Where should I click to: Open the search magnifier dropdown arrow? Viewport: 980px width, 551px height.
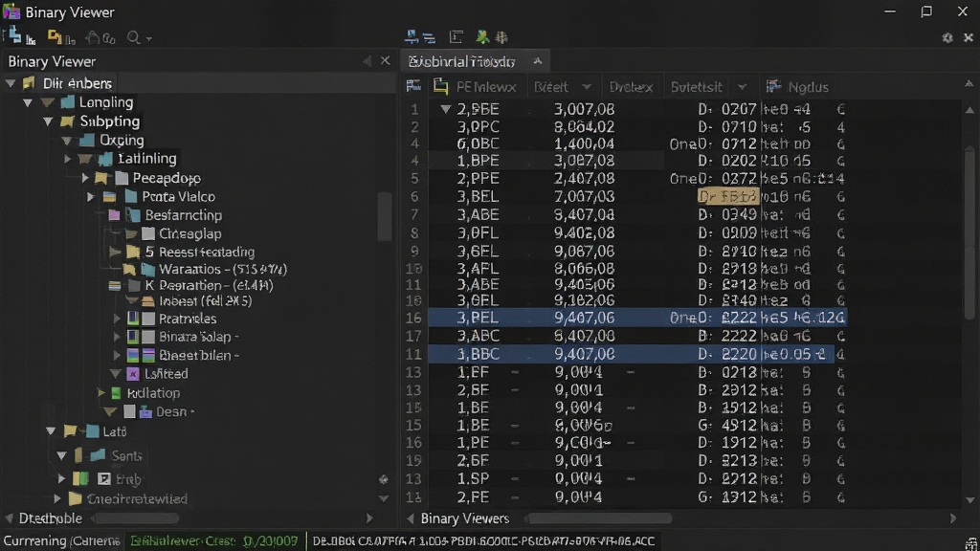pos(148,38)
